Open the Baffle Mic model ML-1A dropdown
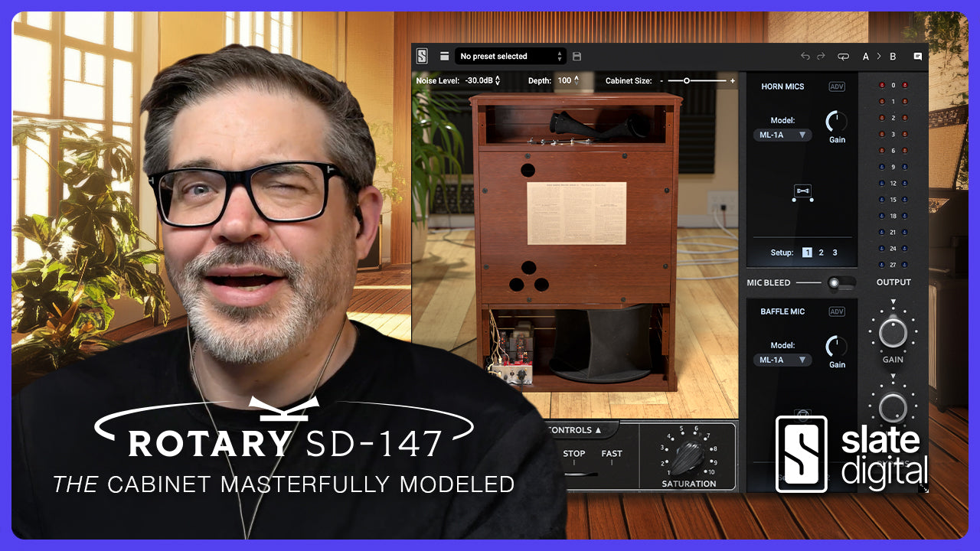The image size is (980, 551). point(782,360)
